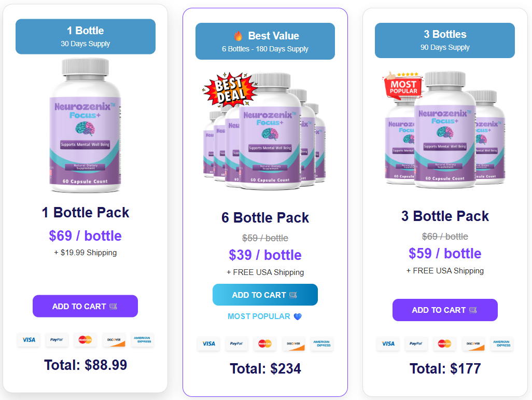Viewport: 532px width, 400px height.
Task: Click the PayPal icon below the 6 Bottle Pack
Action: click(236, 343)
